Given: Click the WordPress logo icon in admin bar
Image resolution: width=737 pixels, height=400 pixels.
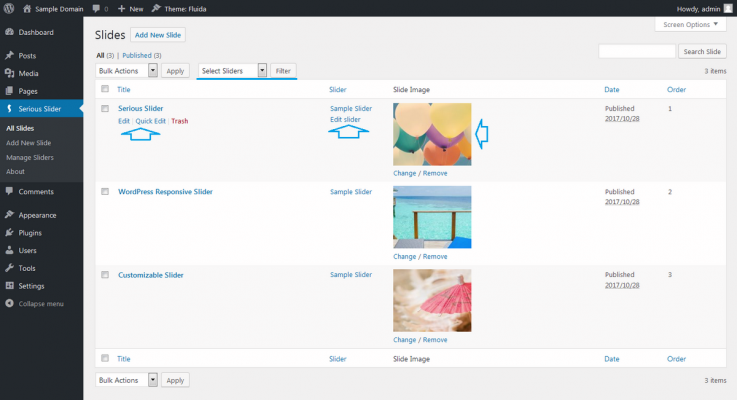Looking at the screenshot, I should [10, 8].
